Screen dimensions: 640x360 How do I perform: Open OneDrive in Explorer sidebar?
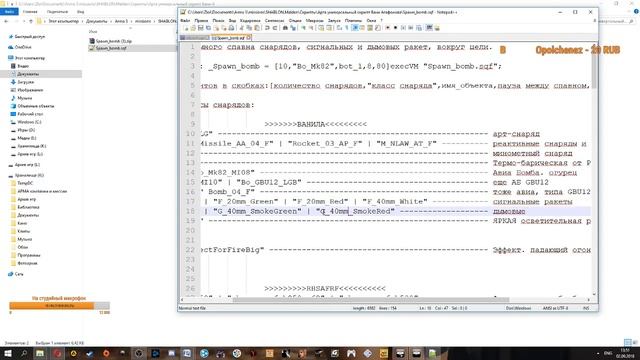(x=23, y=47)
